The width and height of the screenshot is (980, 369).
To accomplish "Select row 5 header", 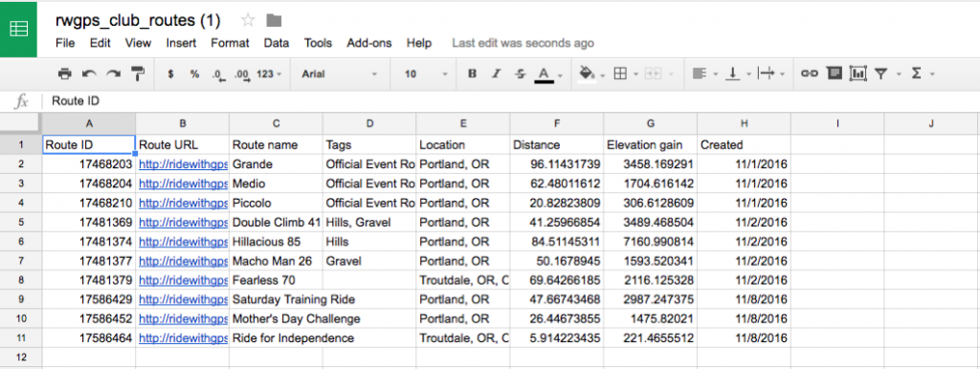I will tap(21, 223).
